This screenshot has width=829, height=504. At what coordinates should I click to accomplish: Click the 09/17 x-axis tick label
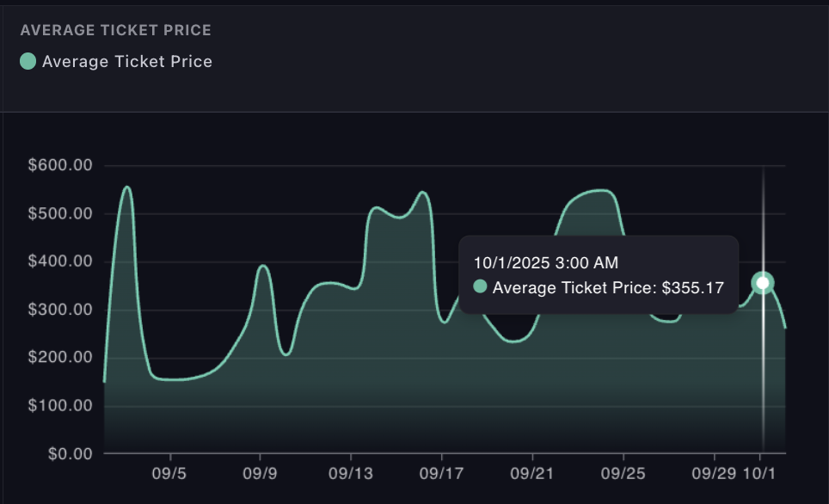pos(441,474)
